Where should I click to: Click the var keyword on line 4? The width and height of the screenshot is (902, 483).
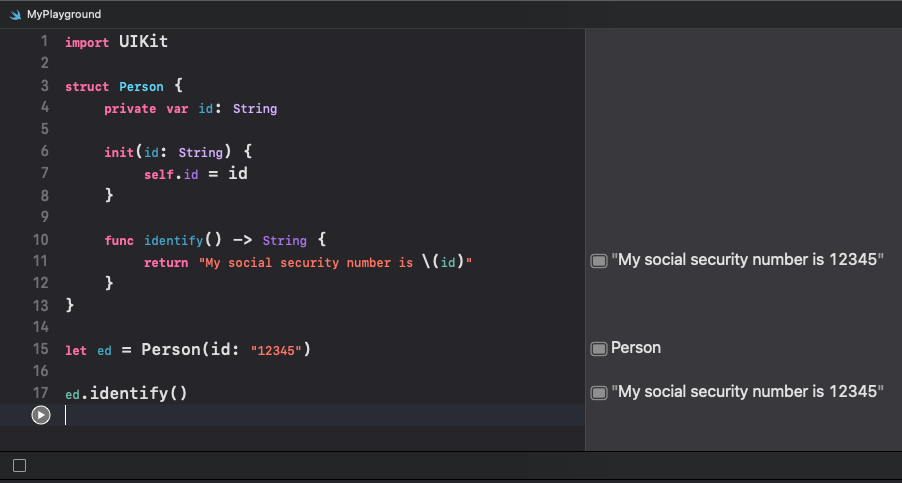177,109
